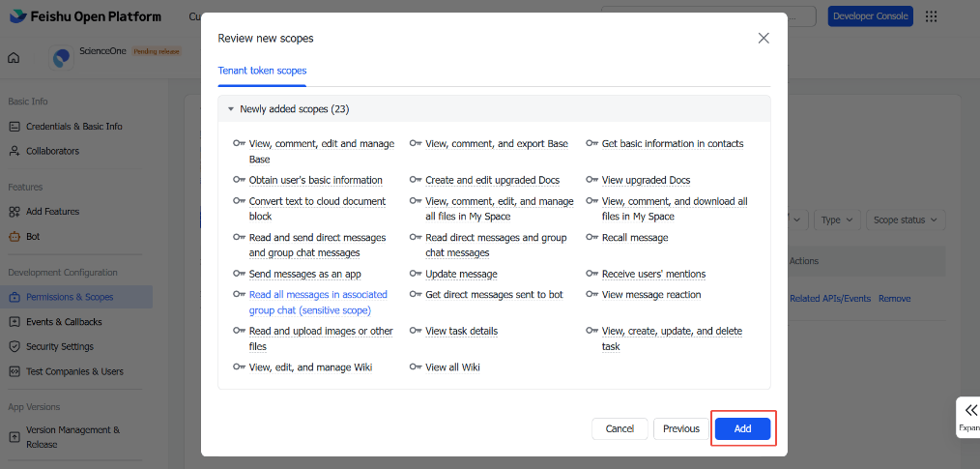Open the Type filter dropdown
The image size is (980, 469).
837,220
